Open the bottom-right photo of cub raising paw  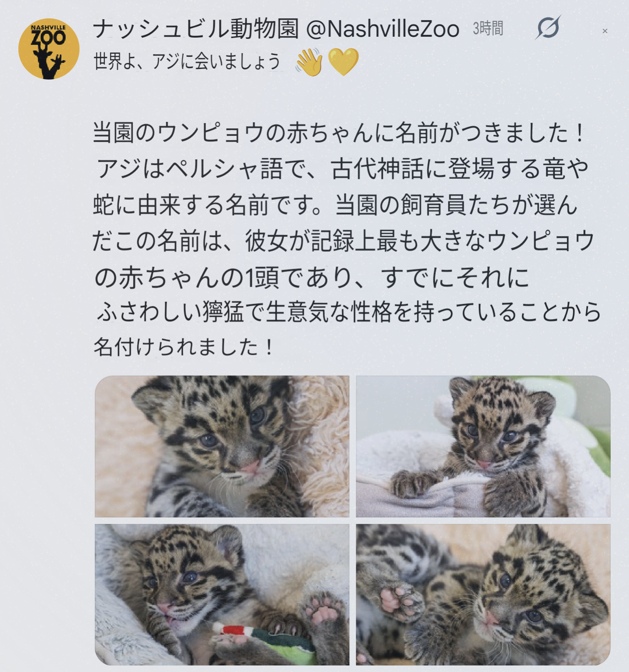(483, 594)
